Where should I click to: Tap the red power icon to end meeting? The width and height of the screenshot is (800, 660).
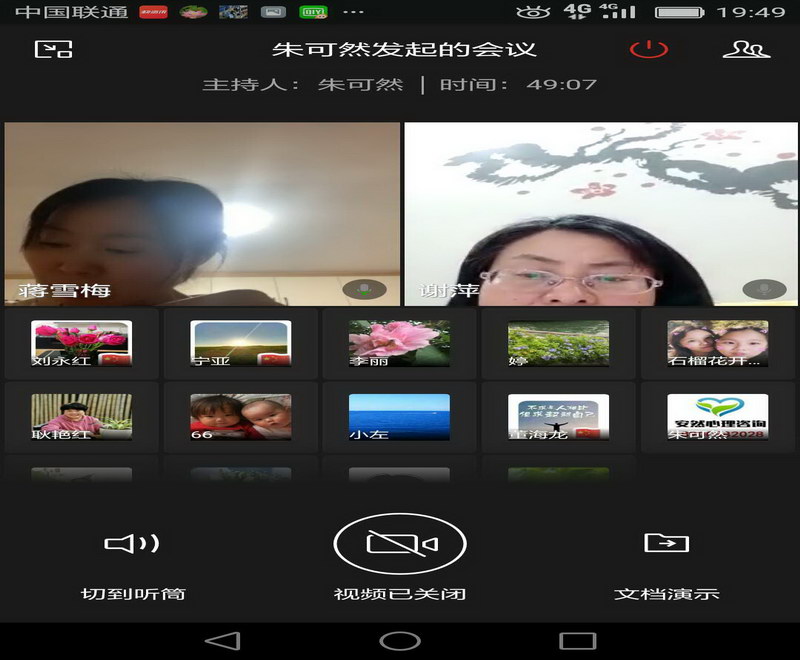click(x=648, y=49)
